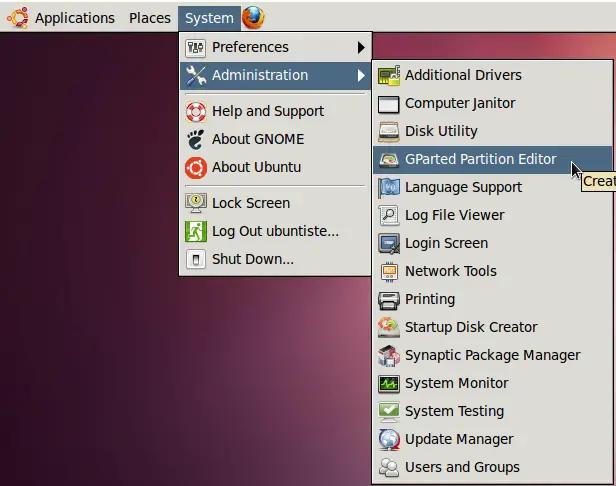Click the Lock Screen monitor icon
Viewport: 616px width, 486px height.
pos(195,203)
